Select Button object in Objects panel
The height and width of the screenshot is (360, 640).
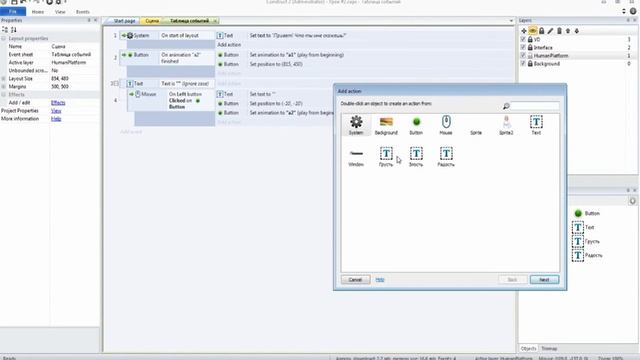click(588, 213)
